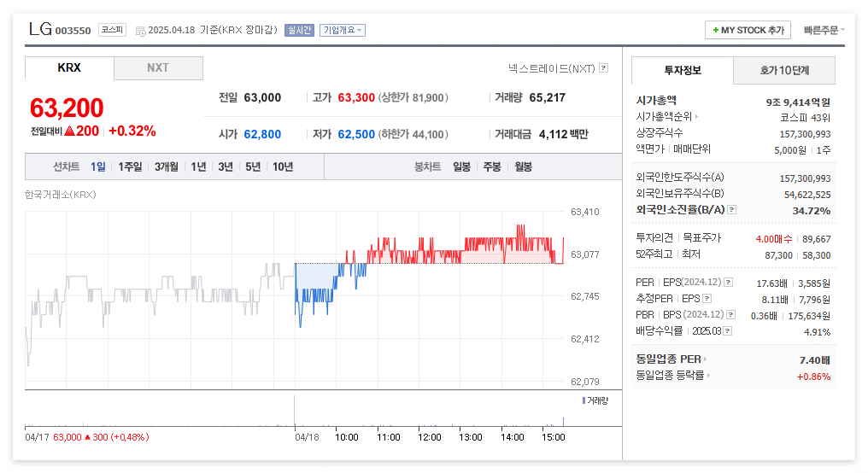Click the 동일업종 등락률 value +0.86%
The height and width of the screenshot is (473, 868).
(813, 377)
